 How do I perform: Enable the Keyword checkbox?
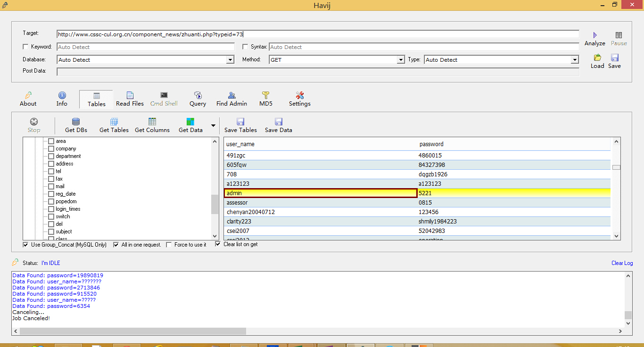pyautogui.click(x=25, y=47)
